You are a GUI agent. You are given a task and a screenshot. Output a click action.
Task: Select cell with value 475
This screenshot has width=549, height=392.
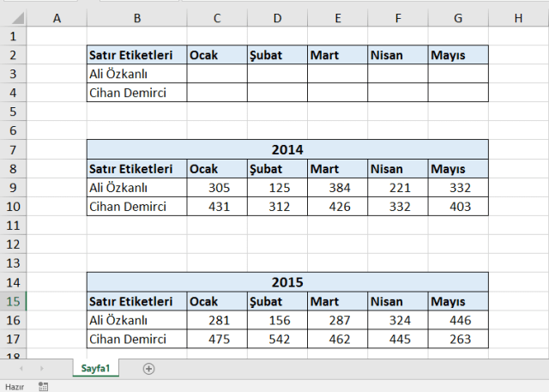pos(217,339)
